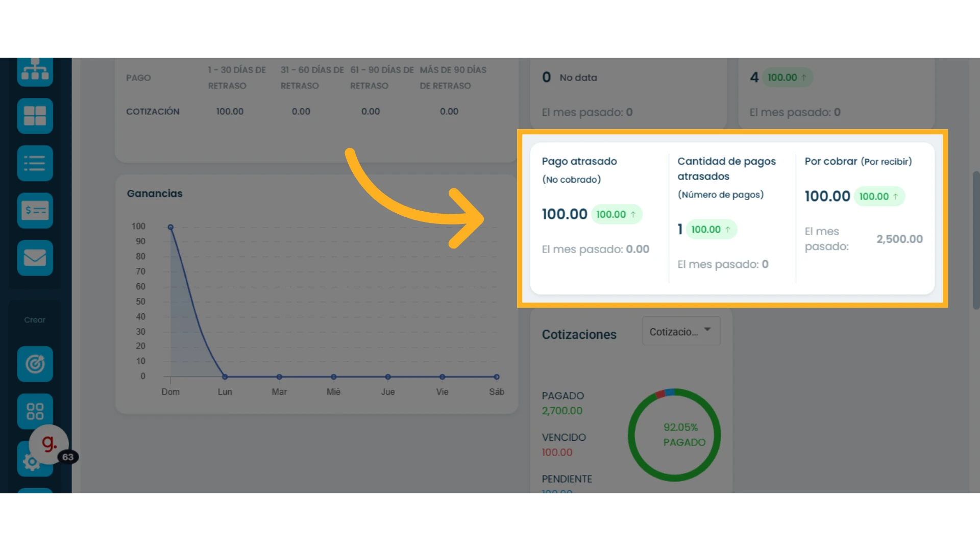980x551 pixels.
Task: Open the dashboard grid sidebar icon
Action: click(x=35, y=116)
